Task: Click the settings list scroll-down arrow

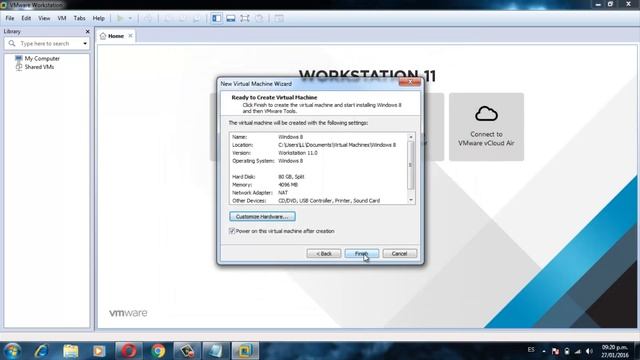Action: (411, 200)
